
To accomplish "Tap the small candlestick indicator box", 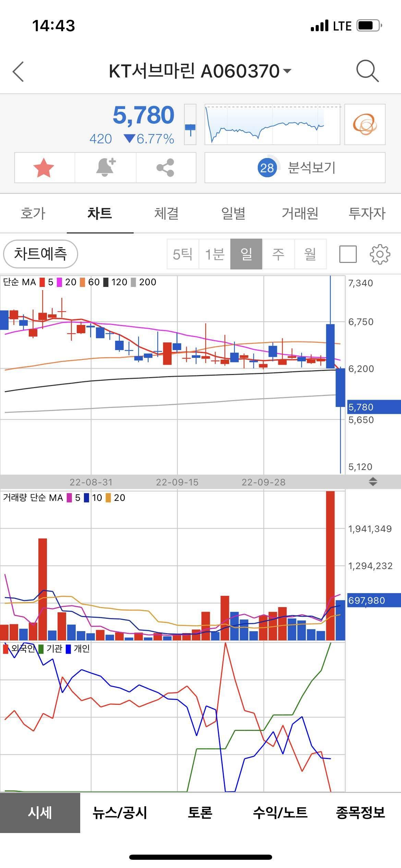I will (190, 125).
